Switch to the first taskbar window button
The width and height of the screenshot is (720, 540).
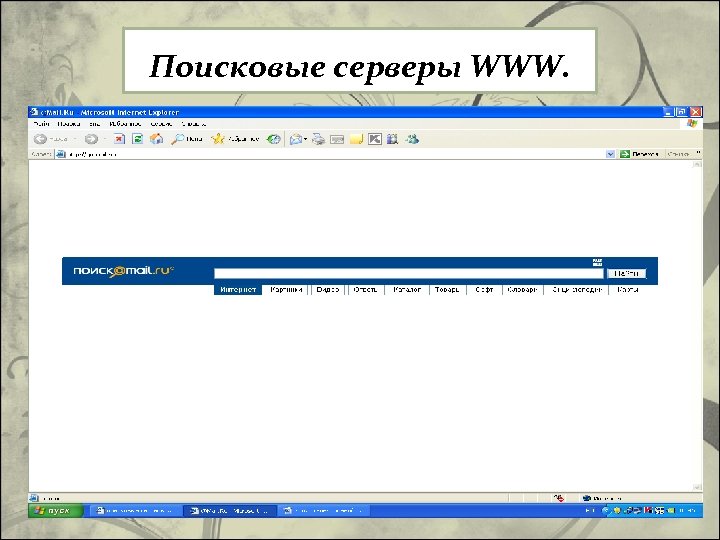coord(135,511)
